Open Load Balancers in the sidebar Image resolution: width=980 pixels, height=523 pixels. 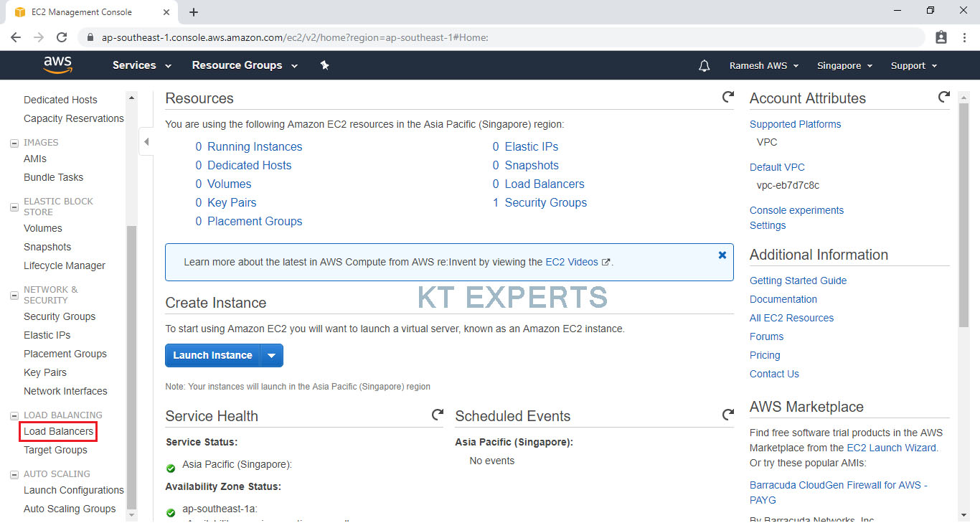pyautogui.click(x=58, y=431)
